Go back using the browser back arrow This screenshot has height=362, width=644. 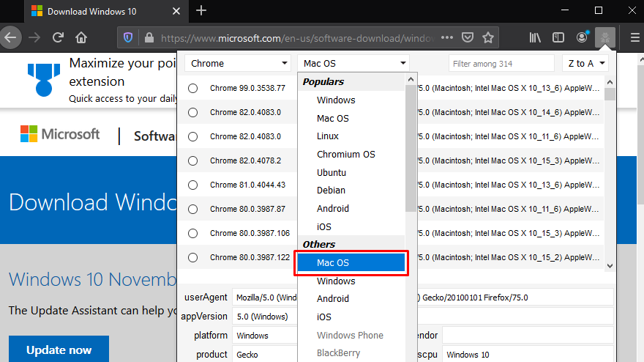click(10, 38)
